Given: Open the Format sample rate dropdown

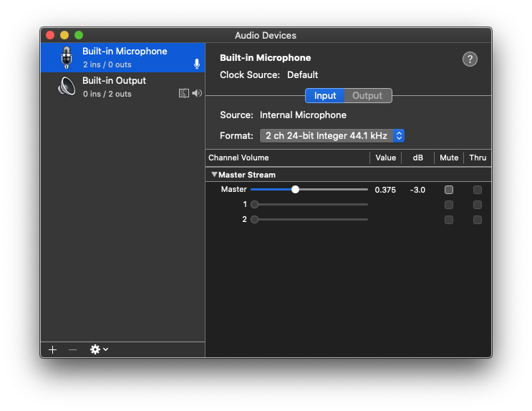Looking at the screenshot, I should click(x=332, y=136).
